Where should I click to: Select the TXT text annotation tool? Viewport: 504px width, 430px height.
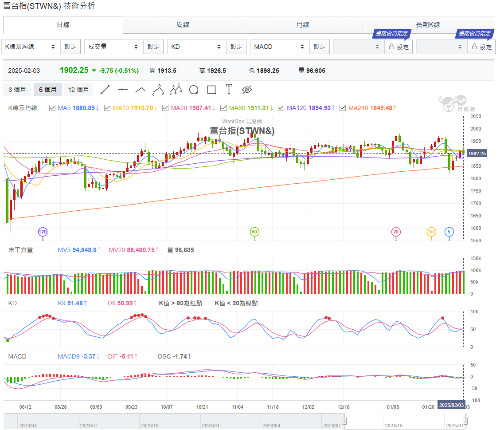point(229,90)
